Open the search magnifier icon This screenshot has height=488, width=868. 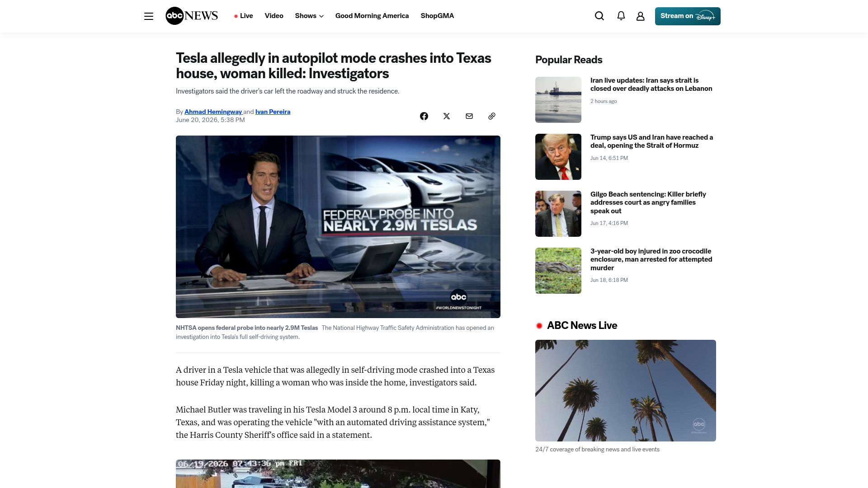point(599,16)
